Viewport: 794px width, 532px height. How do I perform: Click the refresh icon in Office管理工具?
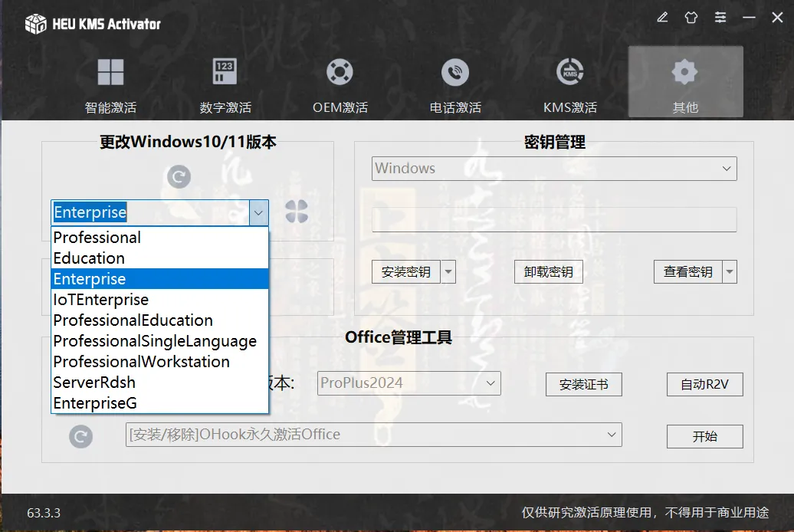click(81, 437)
